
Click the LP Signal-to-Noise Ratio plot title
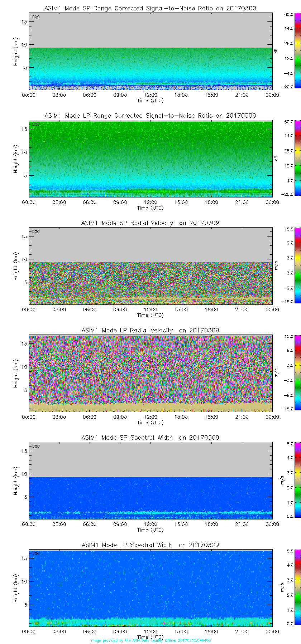(x=150, y=116)
